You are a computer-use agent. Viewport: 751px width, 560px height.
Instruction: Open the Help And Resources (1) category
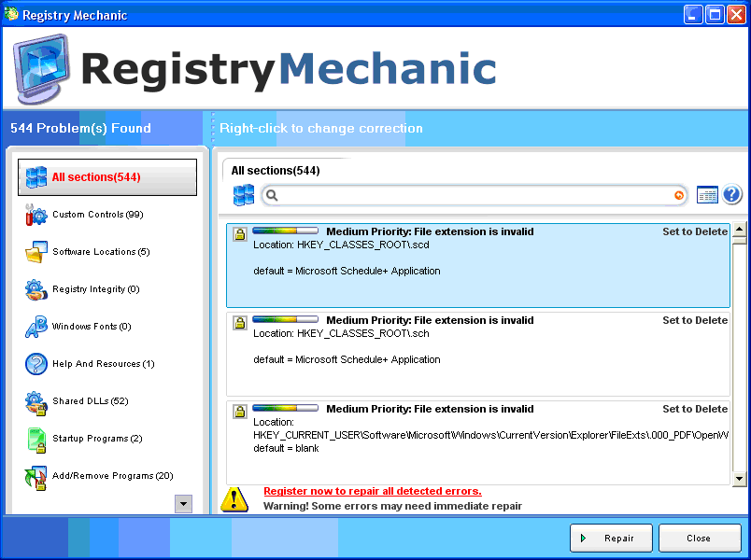click(x=90, y=364)
